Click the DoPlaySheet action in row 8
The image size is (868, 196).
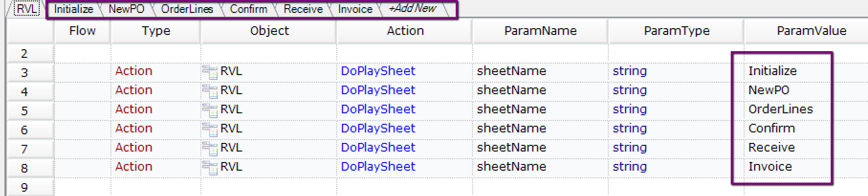(x=378, y=167)
